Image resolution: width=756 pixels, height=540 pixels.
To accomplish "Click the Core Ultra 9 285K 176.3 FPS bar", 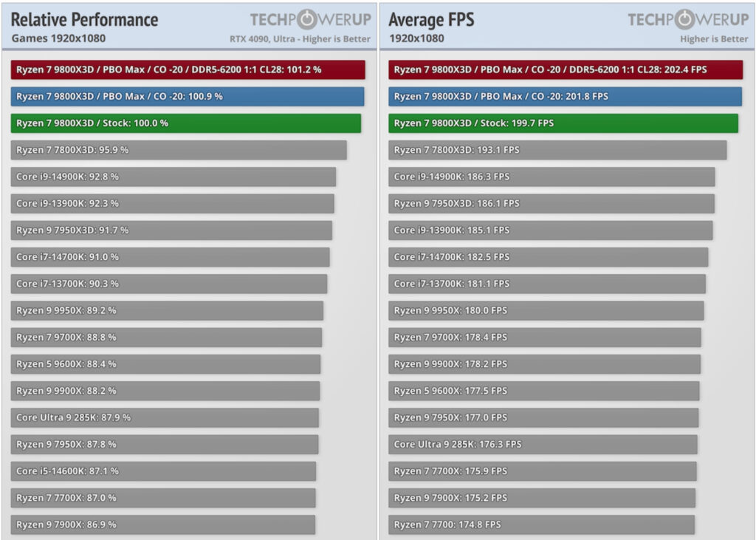I will pyautogui.click(x=543, y=445).
